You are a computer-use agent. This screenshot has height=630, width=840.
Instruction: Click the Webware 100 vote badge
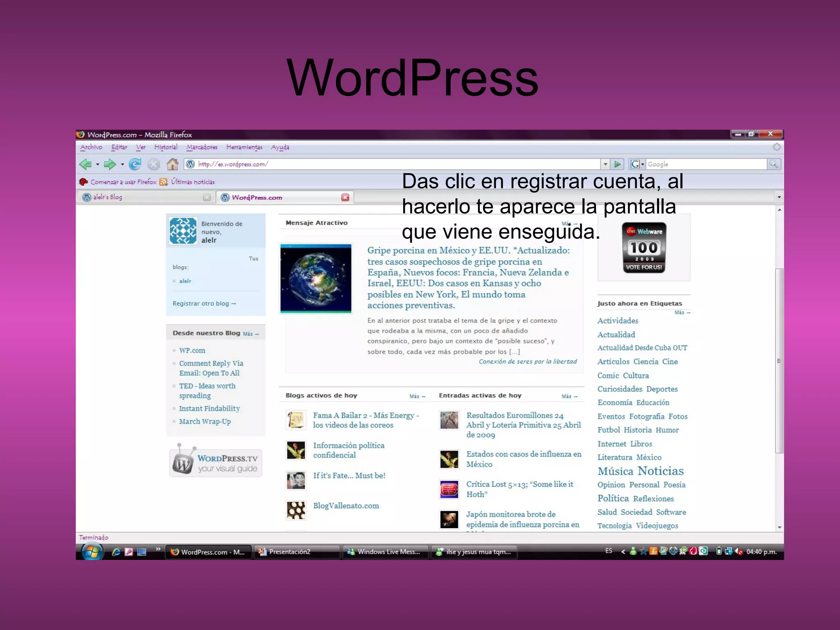point(644,248)
